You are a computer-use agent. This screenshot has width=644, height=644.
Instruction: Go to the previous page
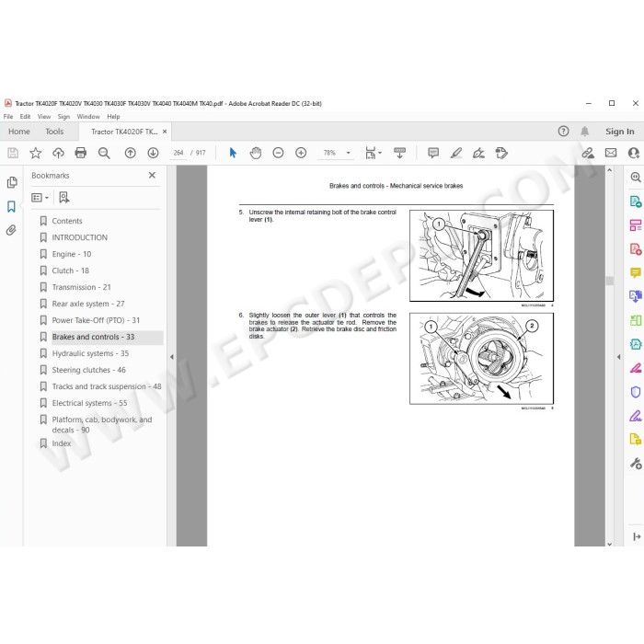pyautogui.click(x=131, y=154)
